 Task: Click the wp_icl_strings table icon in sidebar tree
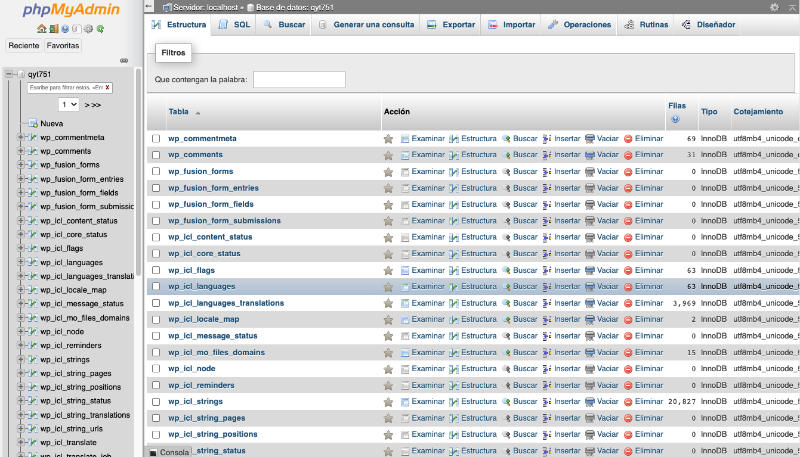[x=33, y=360]
